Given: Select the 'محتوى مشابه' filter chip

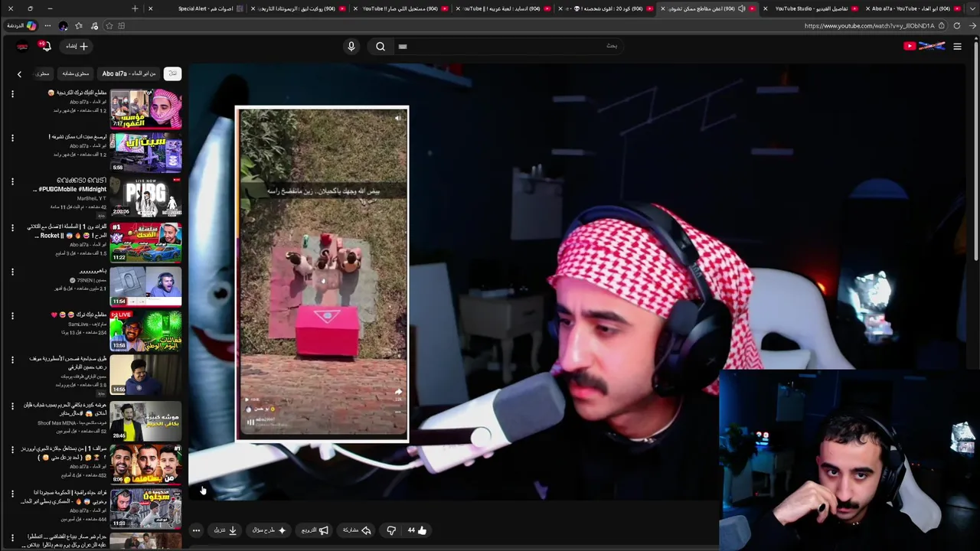Looking at the screenshot, I should 76,73.
